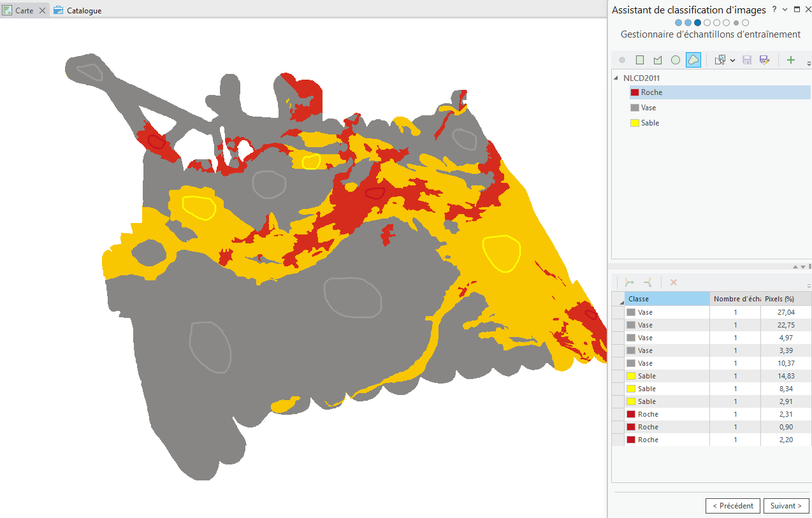
Task: Click the yellow Sable class color swatch
Action: pyautogui.click(x=635, y=123)
